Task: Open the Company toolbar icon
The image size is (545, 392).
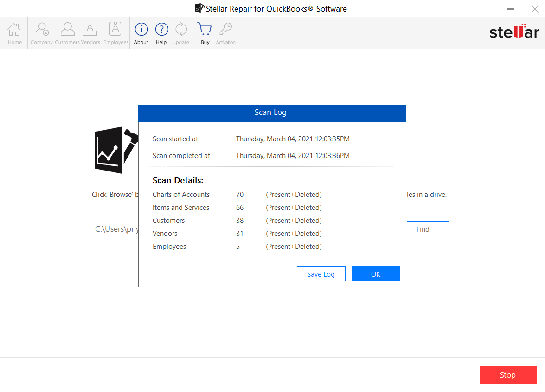Action: 42,33
